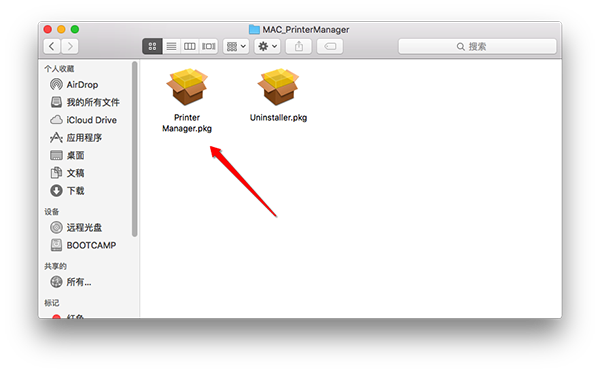Close the Finder window with red button
The height and width of the screenshot is (373, 600).
[x=47, y=29]
